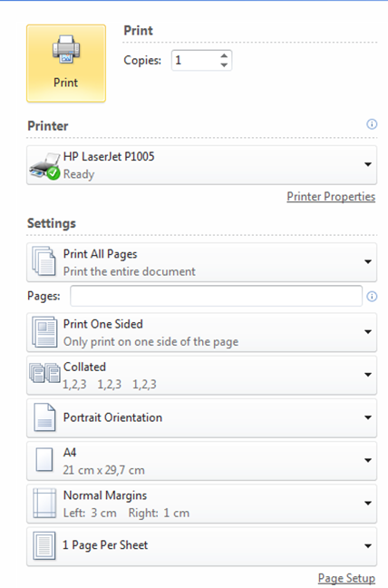Screen dimensions: 388x588
Task: Open the Page Setup link
Action: point(346,578)
